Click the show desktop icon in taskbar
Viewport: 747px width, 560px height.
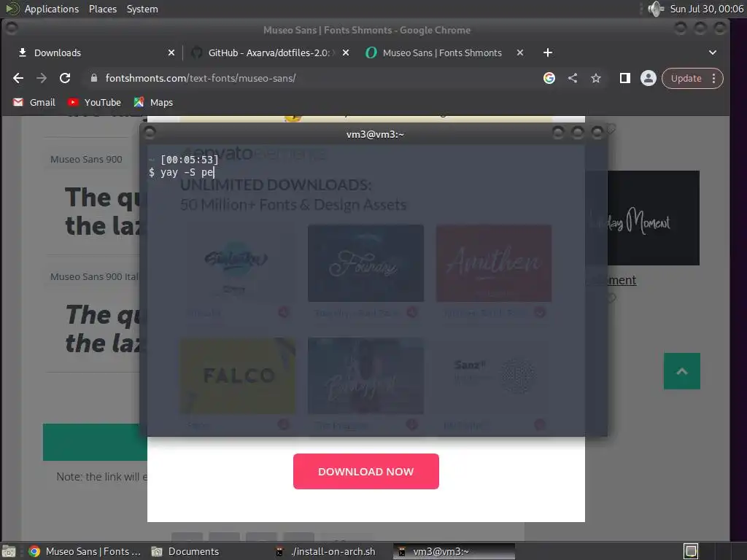point(9,551)
